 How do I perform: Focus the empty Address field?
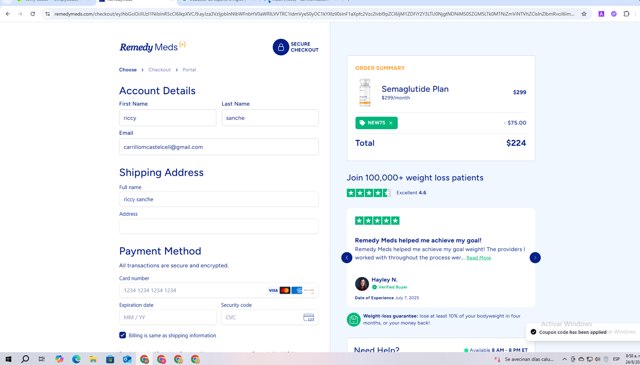point(219,226)
